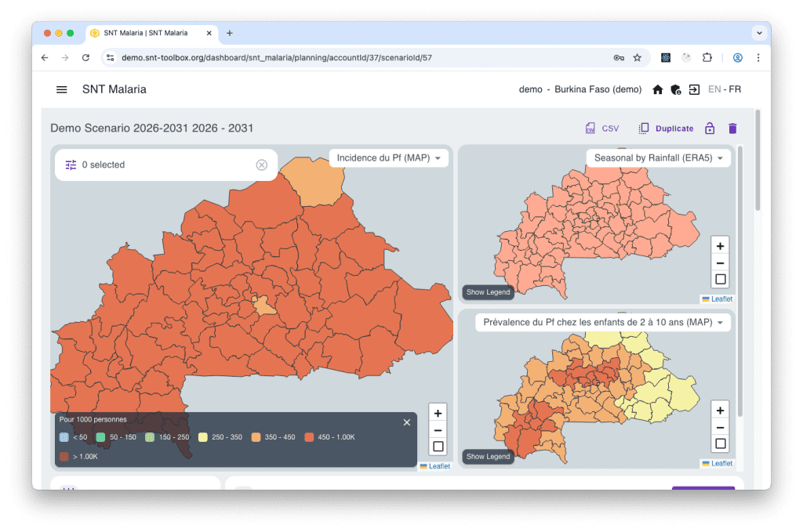803x532 pixels.
Task: Delete scenario with trash icon
Action: click(x=732, y=128)
